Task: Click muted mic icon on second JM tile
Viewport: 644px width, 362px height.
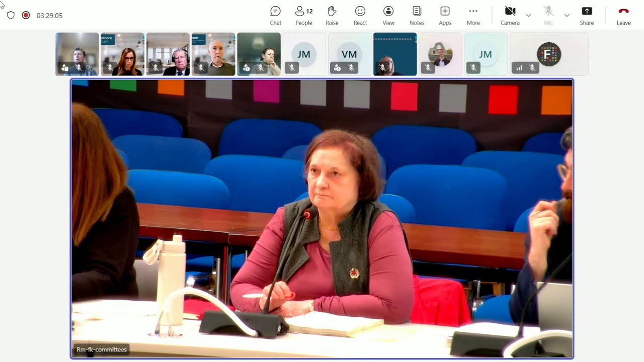Action: pyautogui.click(x=473, y=68)
